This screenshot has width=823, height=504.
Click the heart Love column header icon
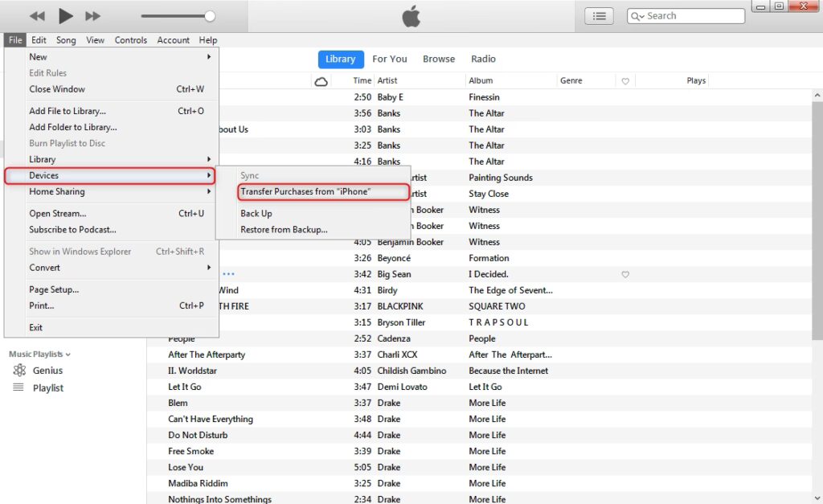(625, 81)
